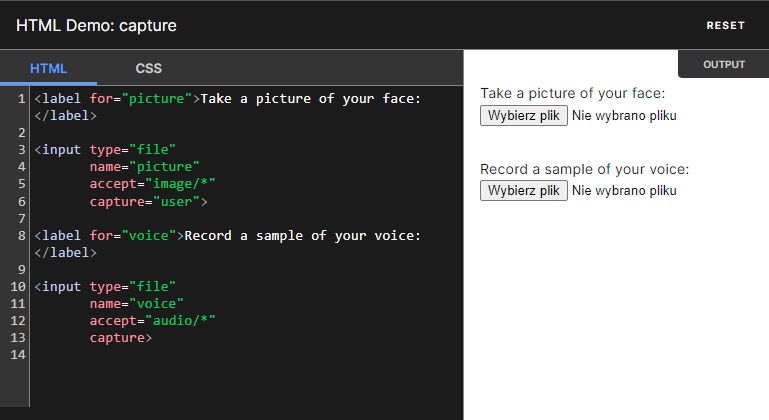The height and width of the screenshot is (420, 769).
Task: Click the name="voice" code line
Action: [x=136, y=303]
